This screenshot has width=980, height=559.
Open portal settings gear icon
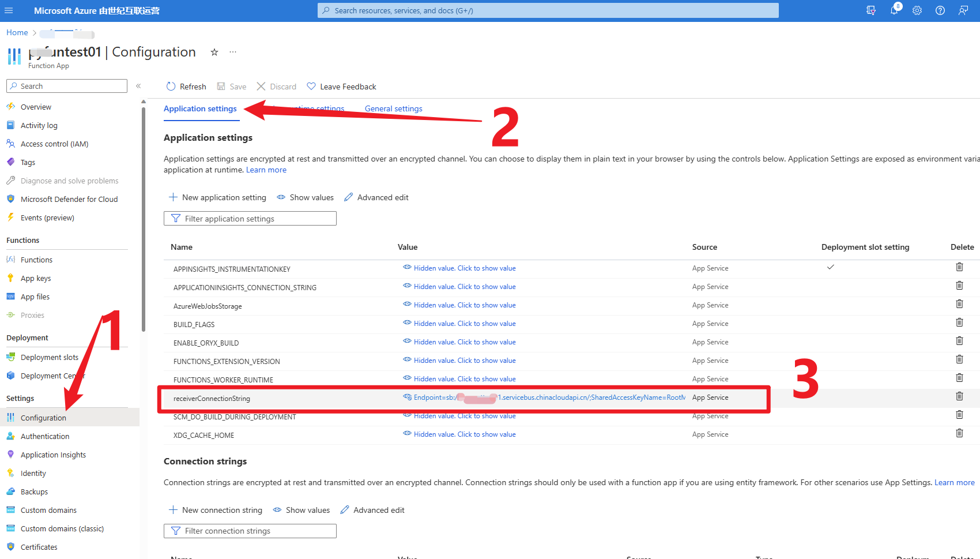click(x=917, y=10)
